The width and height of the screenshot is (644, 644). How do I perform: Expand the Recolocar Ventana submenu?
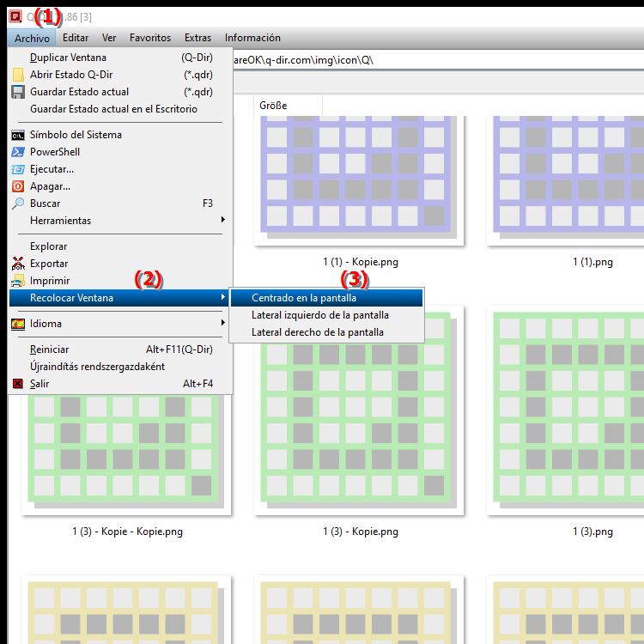[x=121, y=298]
